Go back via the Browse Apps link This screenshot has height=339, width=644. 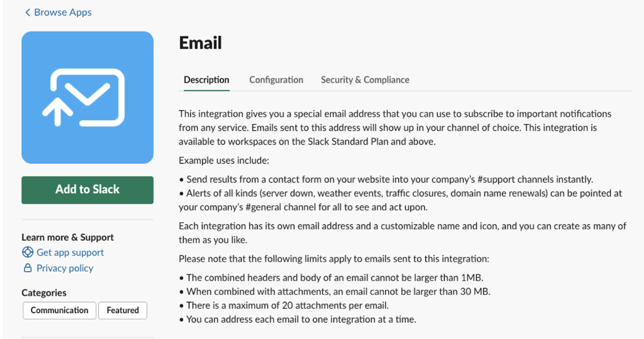pyautogui.click(x=63, y=13)
